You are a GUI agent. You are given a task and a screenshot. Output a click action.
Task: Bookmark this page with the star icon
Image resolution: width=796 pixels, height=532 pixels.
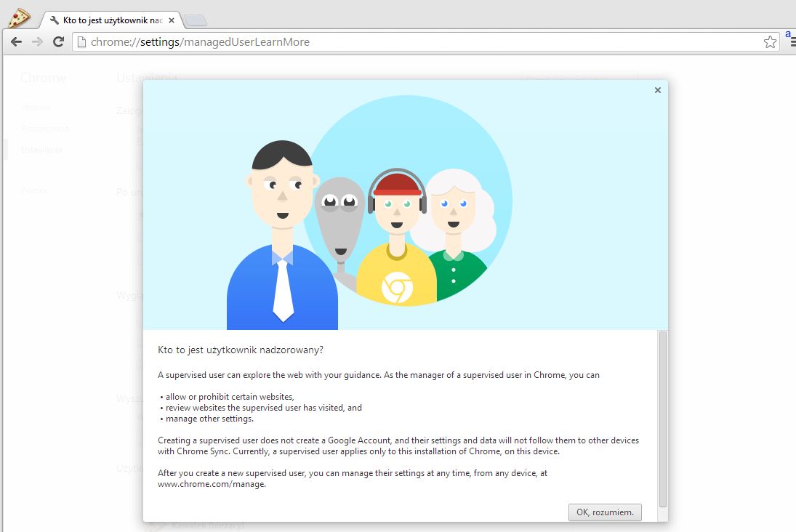click(770, 41)
